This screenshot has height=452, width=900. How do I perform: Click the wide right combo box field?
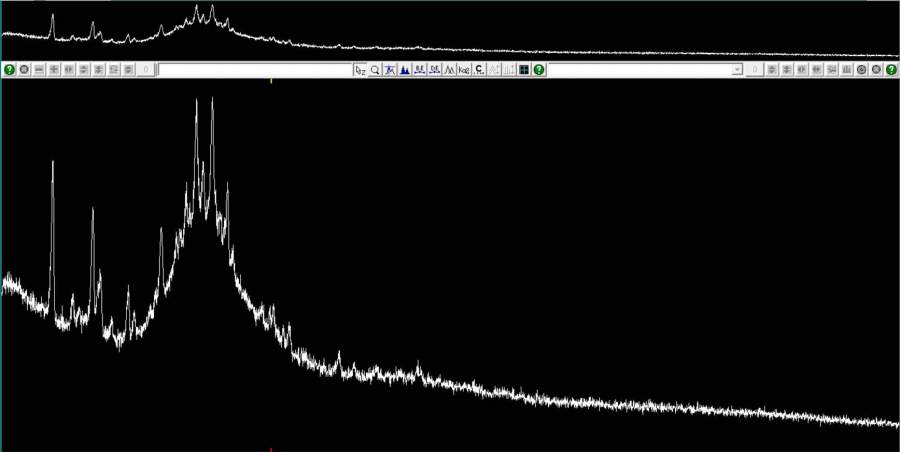[x=640, y=70]
